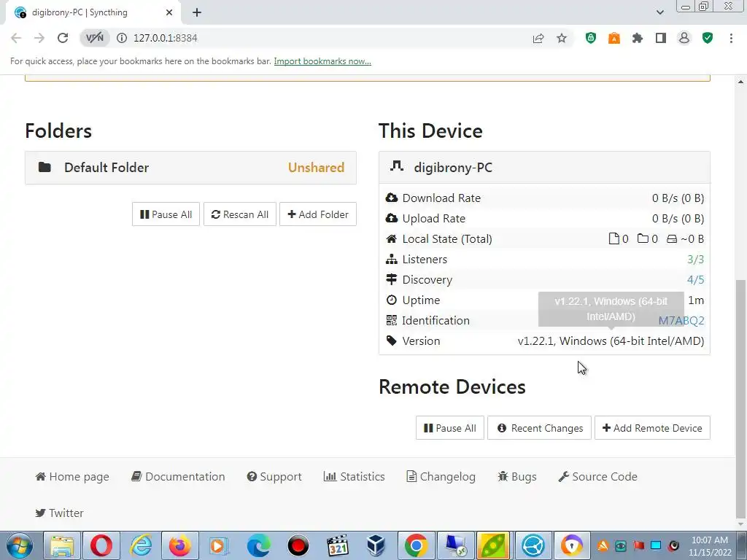Image resolution: width=747 pixels, height=560 pixels.
Task: Open the Import bookmarks now link
Action: click(322, 61)
